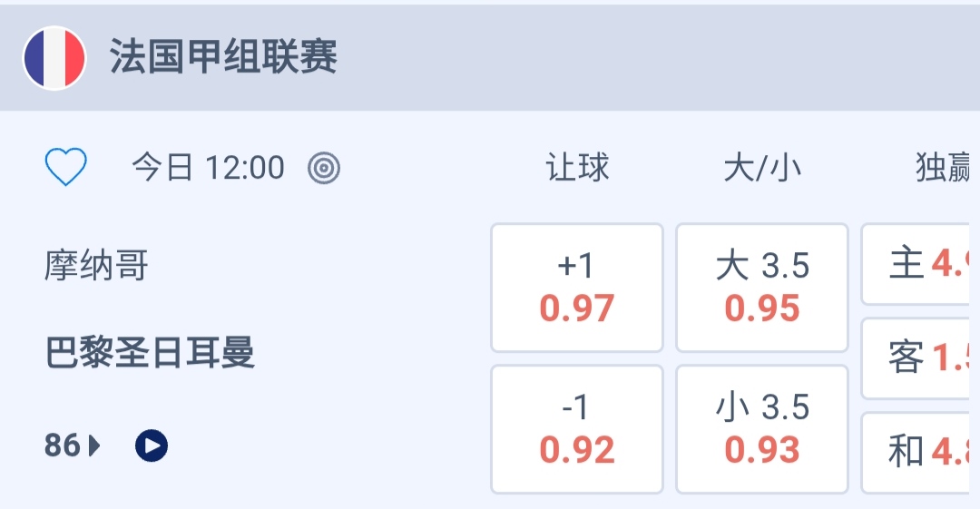
Task: Select the -1 handicap at 0.92
Action: click(577, 429)
